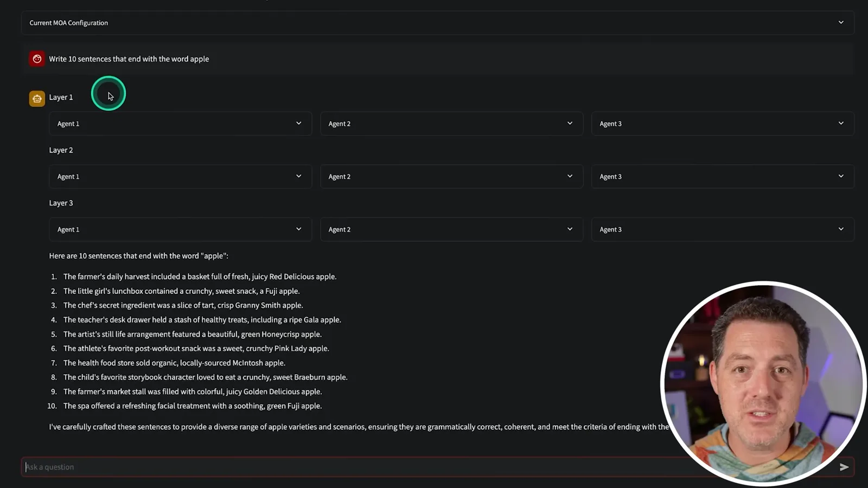The width and height of the screenshot is (868, 488).
Task: Click sentence 7 about McIntosh apple
Action: [x=174, y=363]
